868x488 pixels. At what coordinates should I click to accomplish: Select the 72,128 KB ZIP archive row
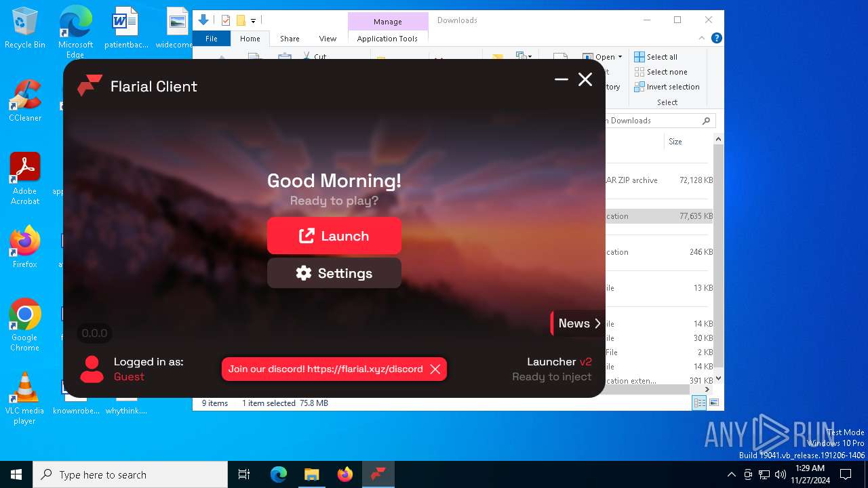coord(658,180)
